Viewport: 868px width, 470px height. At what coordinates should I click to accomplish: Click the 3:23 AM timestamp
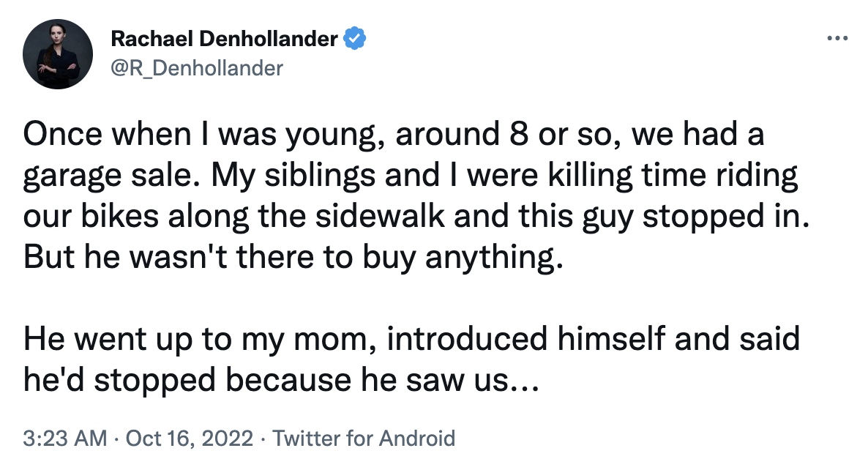[64, 439]
